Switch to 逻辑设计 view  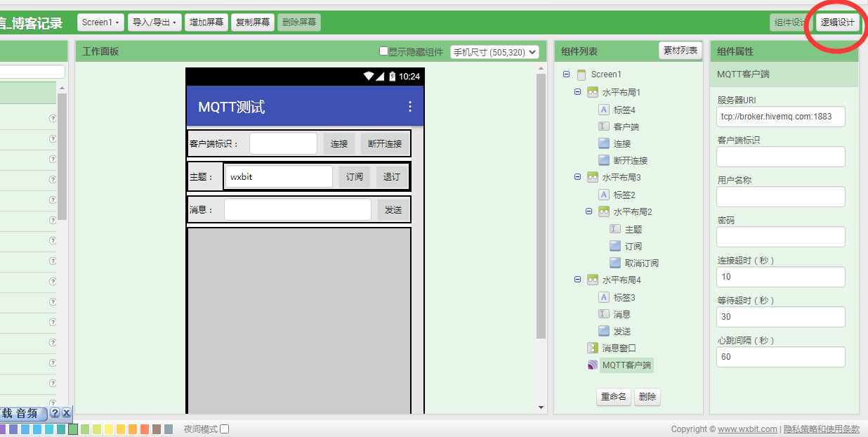(839, 22)
